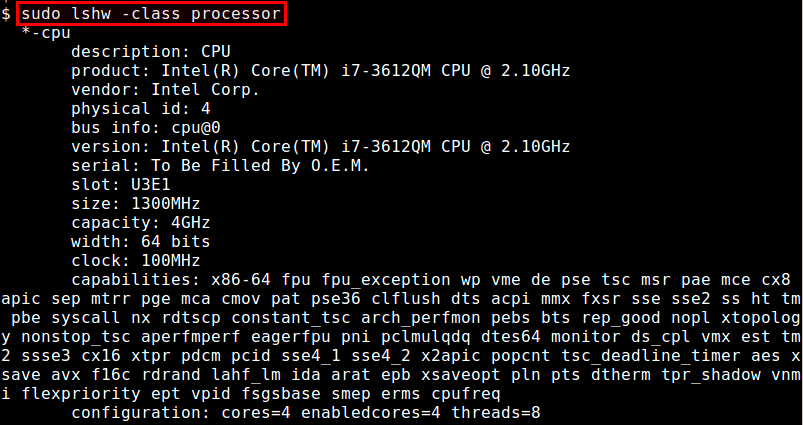This screenshot has width=803, height=425.
Task: Click the 'x86-64' capability text
Action: [241, 279]
